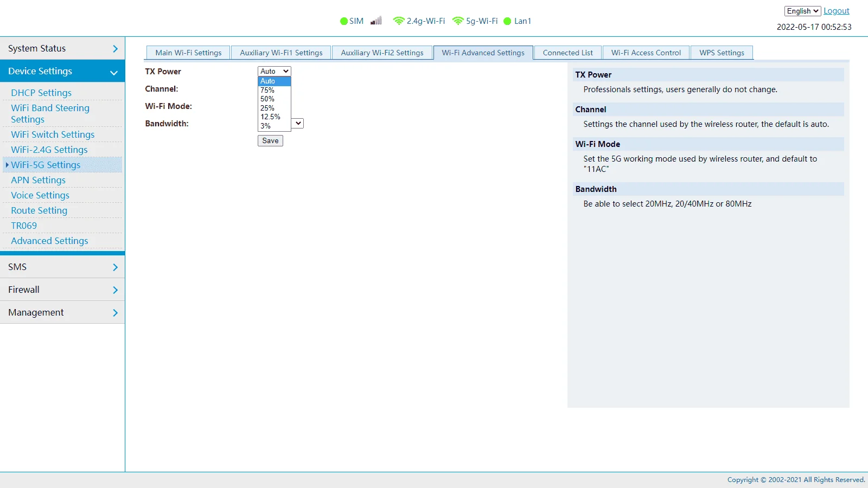This screenshot has width=868, height=488.
Task: Click the Firewall menu label
Action: [x=24, y=290]
